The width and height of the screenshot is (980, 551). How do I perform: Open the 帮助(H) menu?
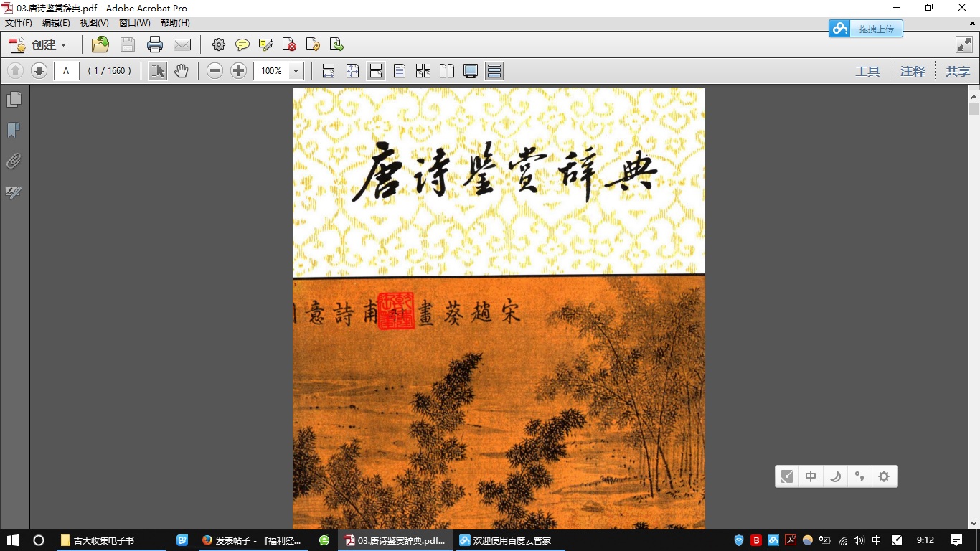(175, 23)
